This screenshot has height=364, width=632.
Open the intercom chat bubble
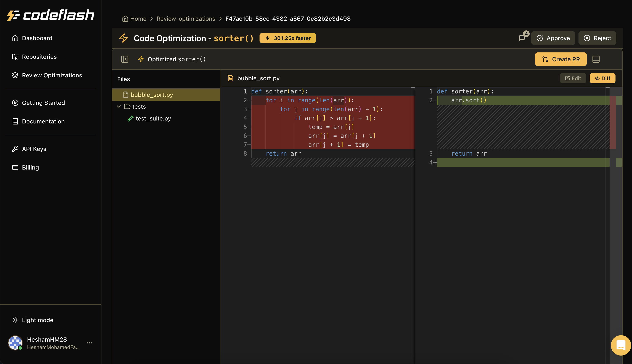[621, 345]
